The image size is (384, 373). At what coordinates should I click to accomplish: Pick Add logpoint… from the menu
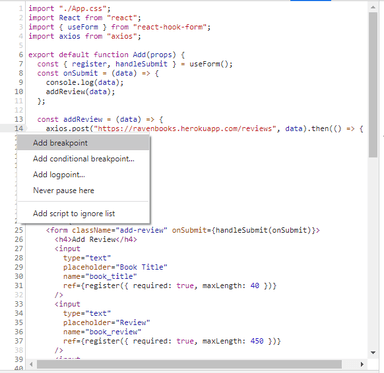(x=83, y=175)
